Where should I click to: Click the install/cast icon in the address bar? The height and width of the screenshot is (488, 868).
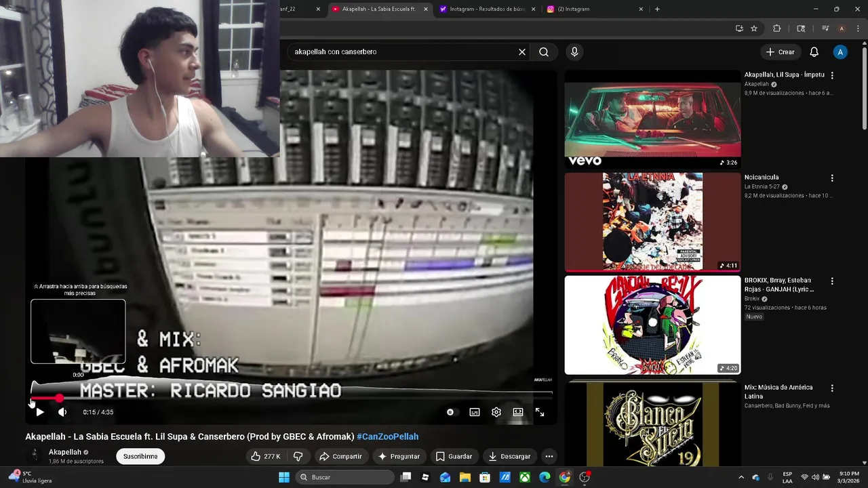point(739,28)
